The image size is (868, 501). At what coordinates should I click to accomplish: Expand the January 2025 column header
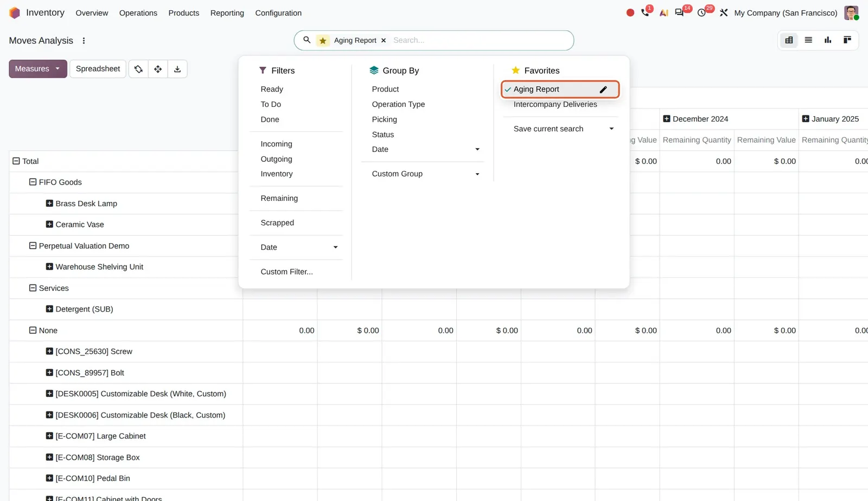click(x=806, y=119)
